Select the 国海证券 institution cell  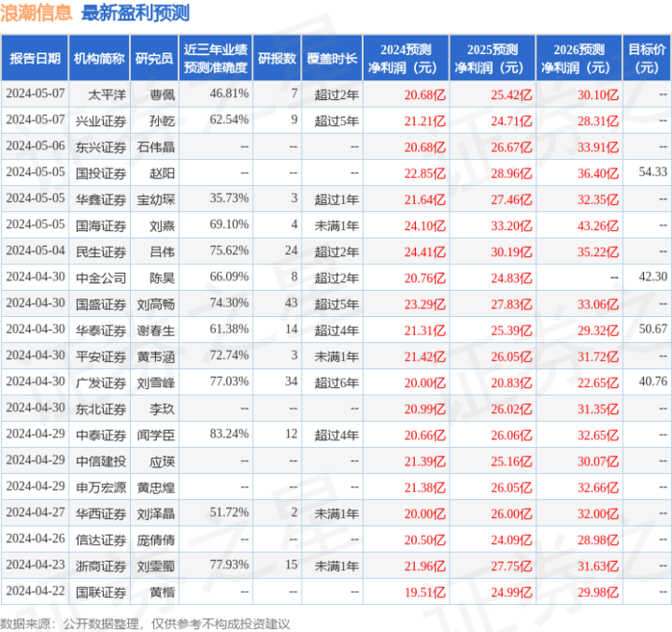(x=101, y=225)
